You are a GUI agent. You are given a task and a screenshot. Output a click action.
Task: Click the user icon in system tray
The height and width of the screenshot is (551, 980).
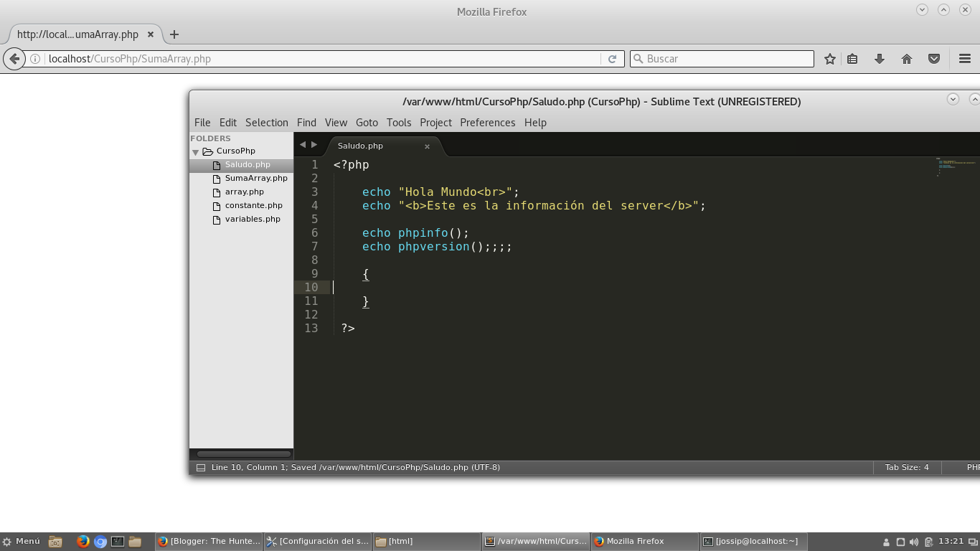coord(887,542)
